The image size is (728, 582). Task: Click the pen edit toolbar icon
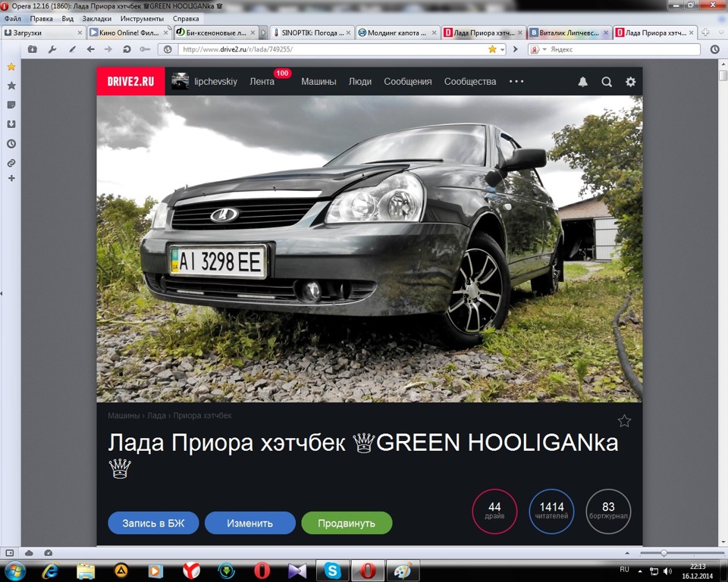tap(72, 49)
